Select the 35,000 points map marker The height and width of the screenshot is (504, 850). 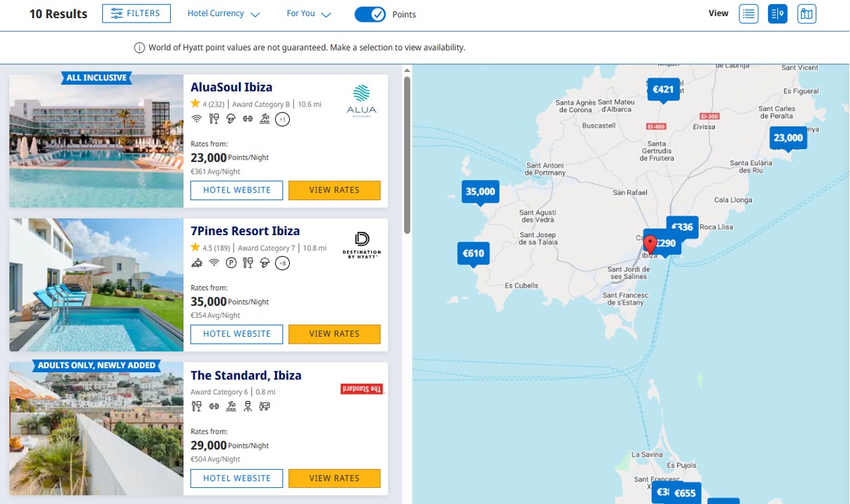pos(480,192)
